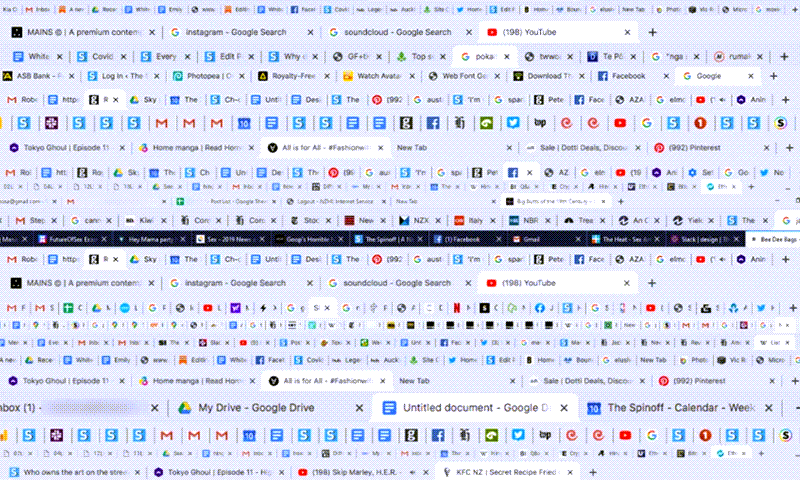Select the "Bee Dee Bags" tab
This screenshot has height=480, width=800.
[772, 239]
